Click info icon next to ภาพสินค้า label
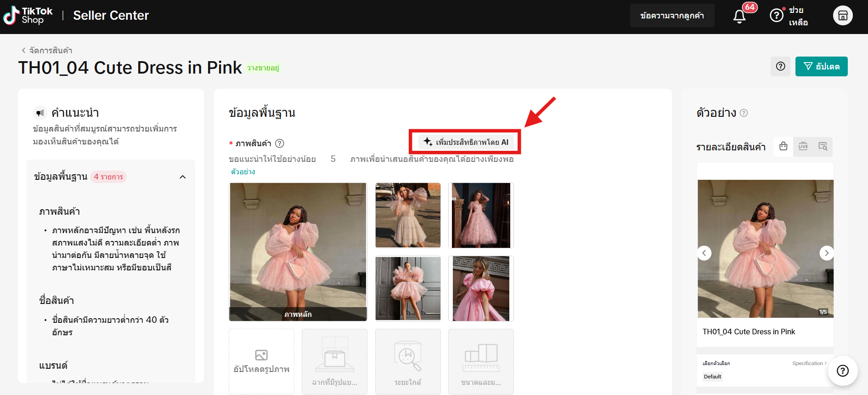The height and width of the screenshot is (395, 868). 279,143
